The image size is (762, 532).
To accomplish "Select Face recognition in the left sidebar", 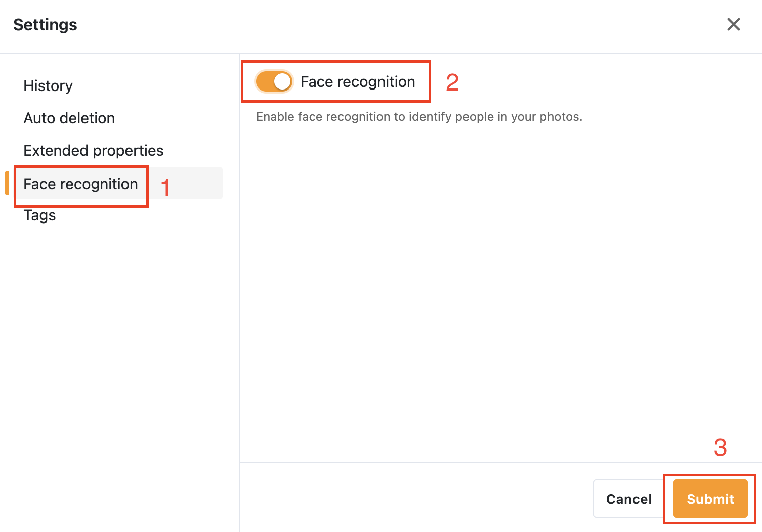I will [x=80, y=184].
